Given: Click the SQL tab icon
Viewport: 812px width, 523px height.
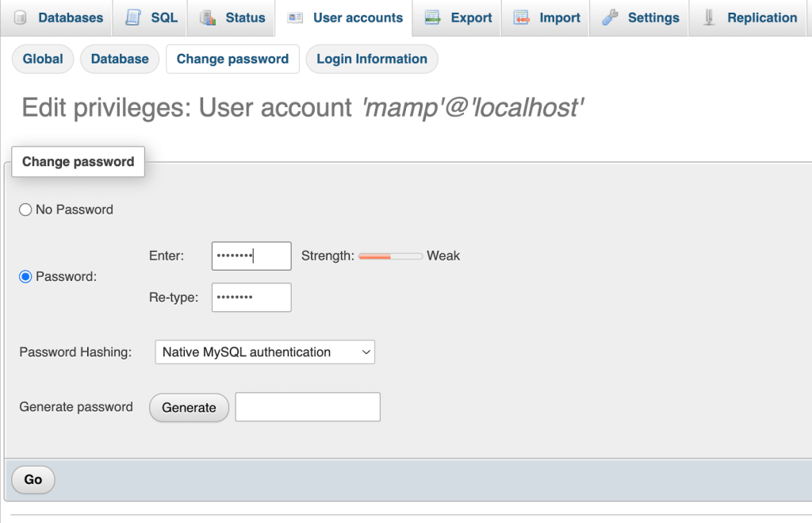Looking at the screenshot, I should (134, 17).
